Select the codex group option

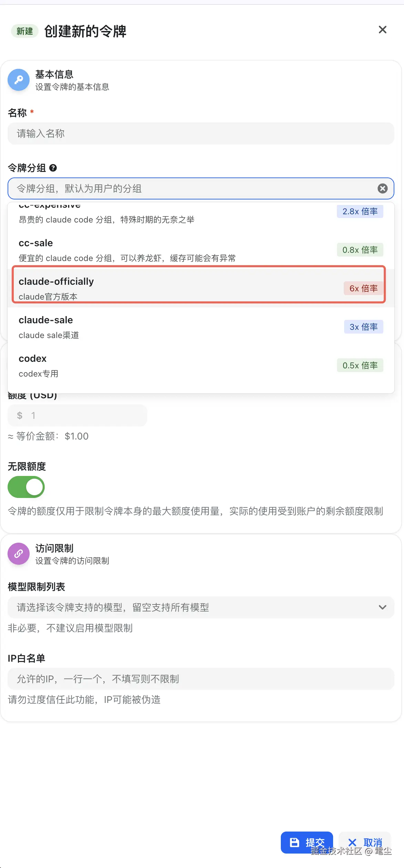[x=201, y=366]
